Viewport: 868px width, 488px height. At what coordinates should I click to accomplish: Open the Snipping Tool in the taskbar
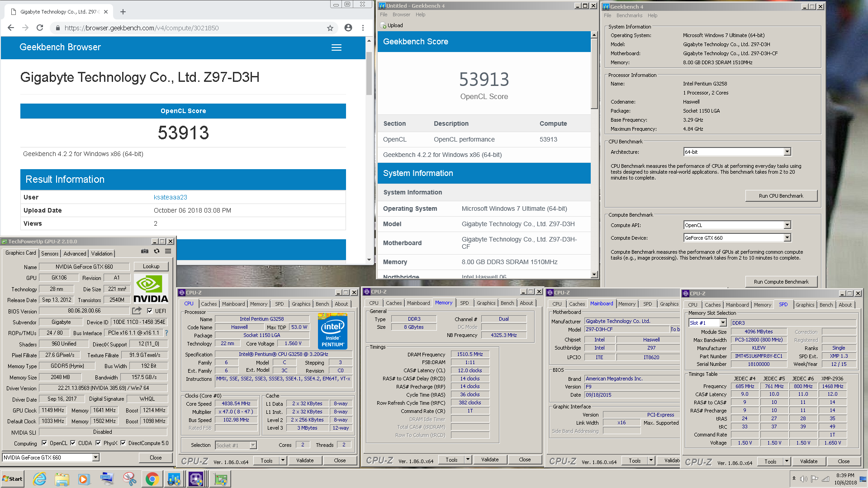(x=129, y=479)
